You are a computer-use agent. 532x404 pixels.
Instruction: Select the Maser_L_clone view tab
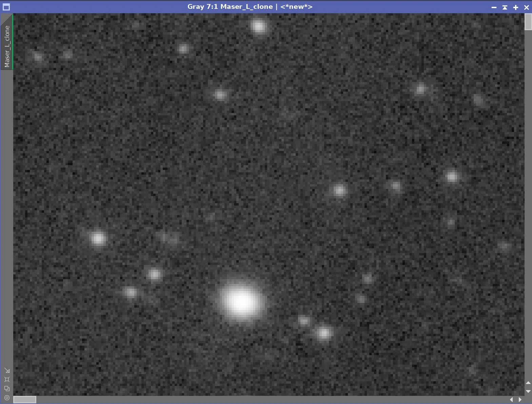point(7,42)
